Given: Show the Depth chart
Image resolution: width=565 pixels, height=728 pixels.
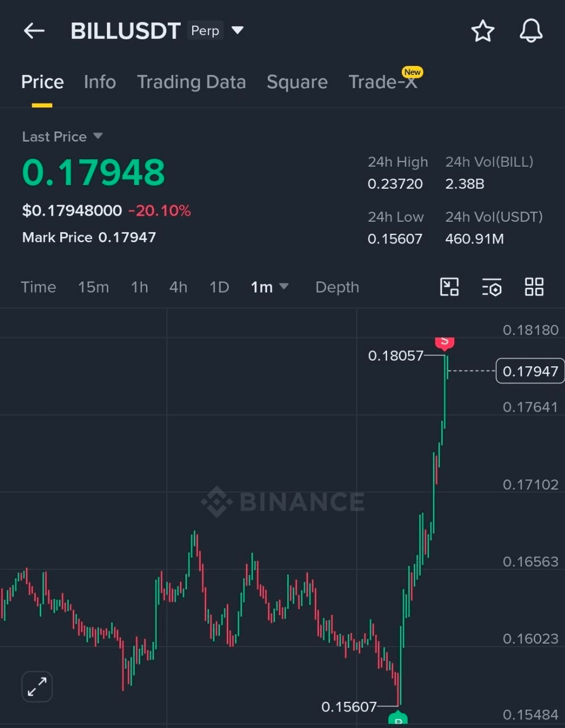Looking at the screenshot, I should (x=337, y=287).
